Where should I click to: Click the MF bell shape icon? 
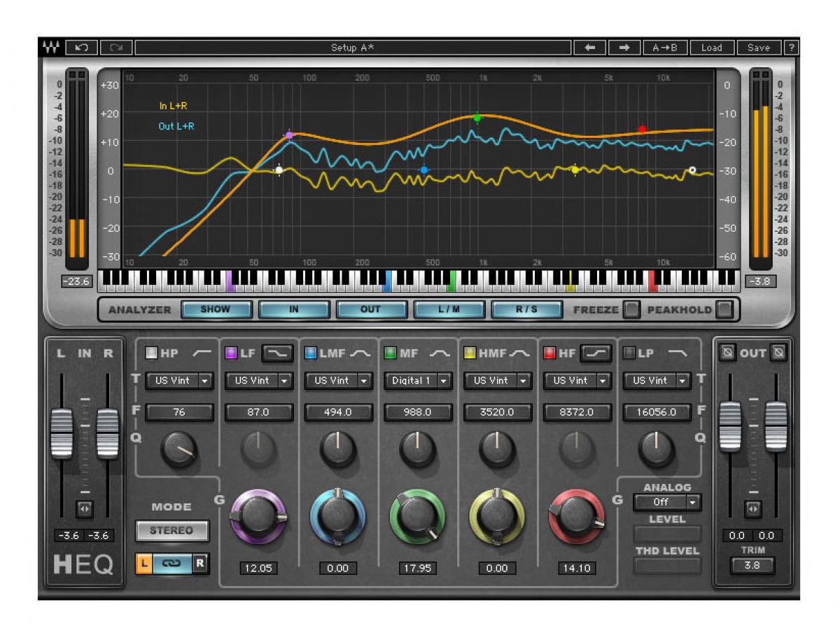coord(440,354)
